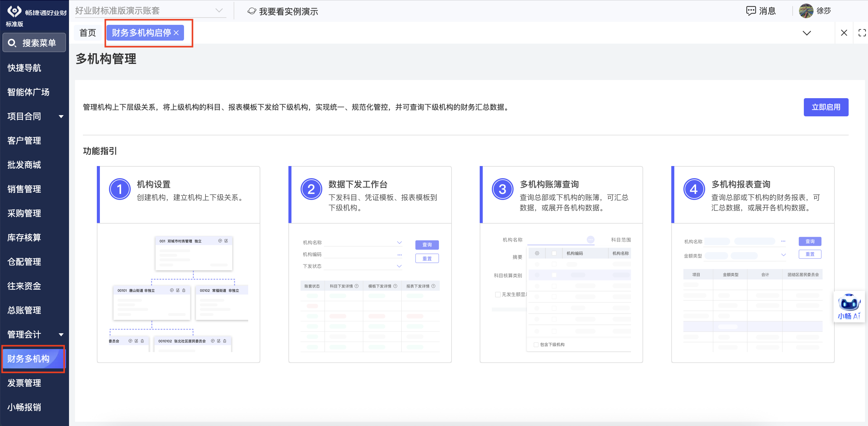Open 发票管理 in the sidebar
Screen dimensions: 868x426
click(24, 383)
